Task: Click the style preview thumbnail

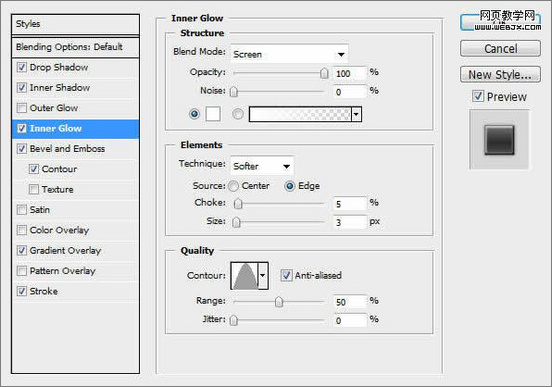Action: click(x=499, y=139)
